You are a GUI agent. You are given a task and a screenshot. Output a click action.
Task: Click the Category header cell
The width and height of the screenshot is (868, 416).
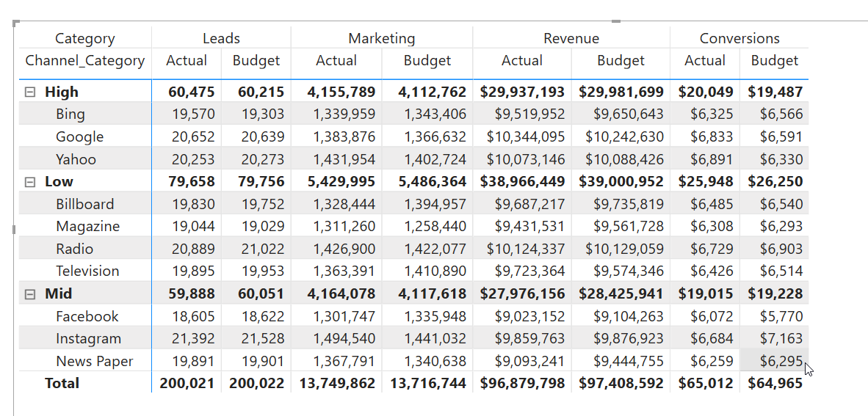[85, 38]
